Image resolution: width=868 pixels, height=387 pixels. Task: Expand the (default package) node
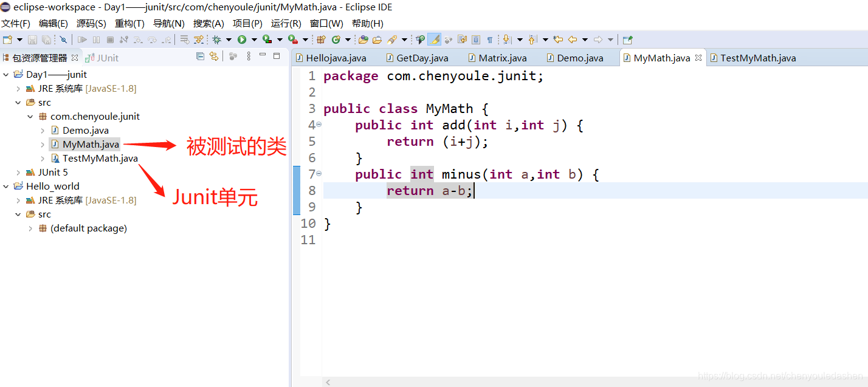(30, 228)
